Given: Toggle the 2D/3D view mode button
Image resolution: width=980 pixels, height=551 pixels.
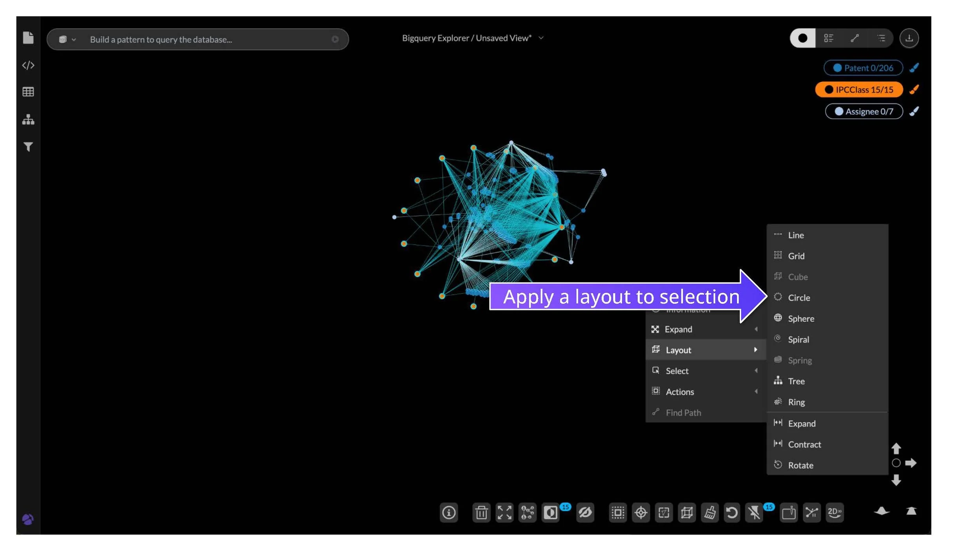Looking at the screenshot, I should (x=834, y=512).
